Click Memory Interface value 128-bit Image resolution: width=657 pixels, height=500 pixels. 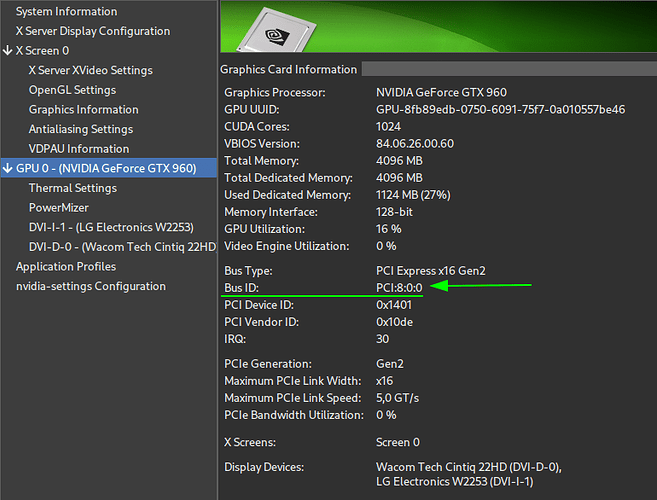click(x=394, y=212)
